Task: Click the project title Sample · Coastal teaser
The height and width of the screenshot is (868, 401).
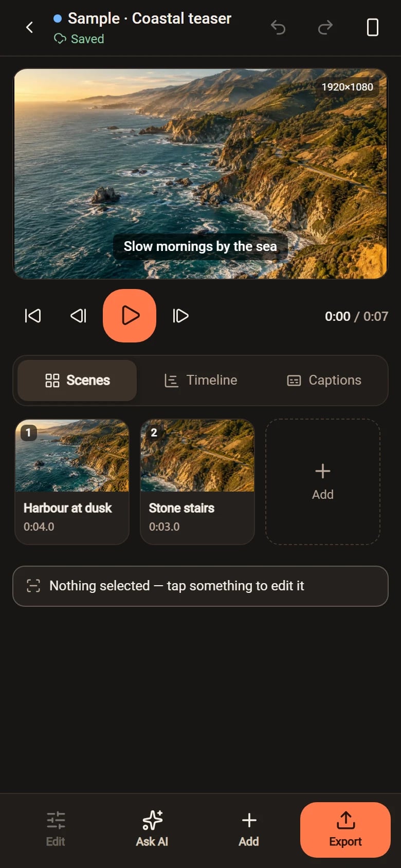Action: click(150, 19)
